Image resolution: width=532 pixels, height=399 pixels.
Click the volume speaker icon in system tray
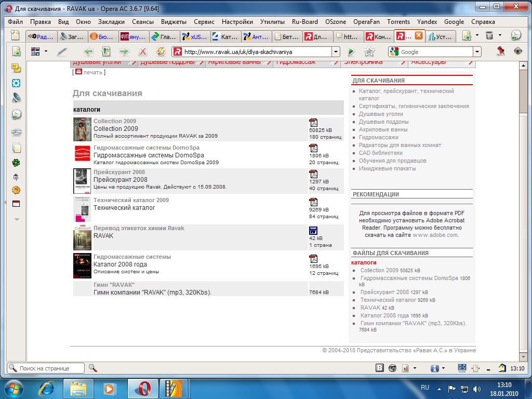[x=477, y=389]
